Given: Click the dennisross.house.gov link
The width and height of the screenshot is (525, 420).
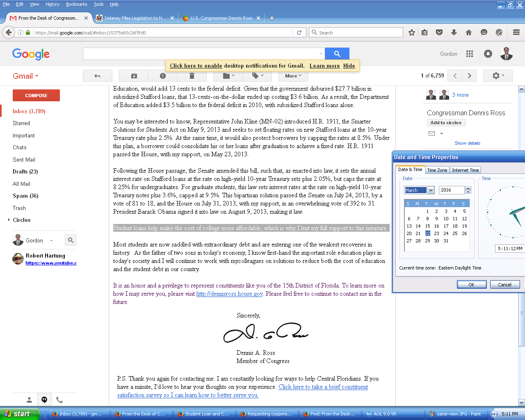Looking at the screenshot, I should coord(229,294).
